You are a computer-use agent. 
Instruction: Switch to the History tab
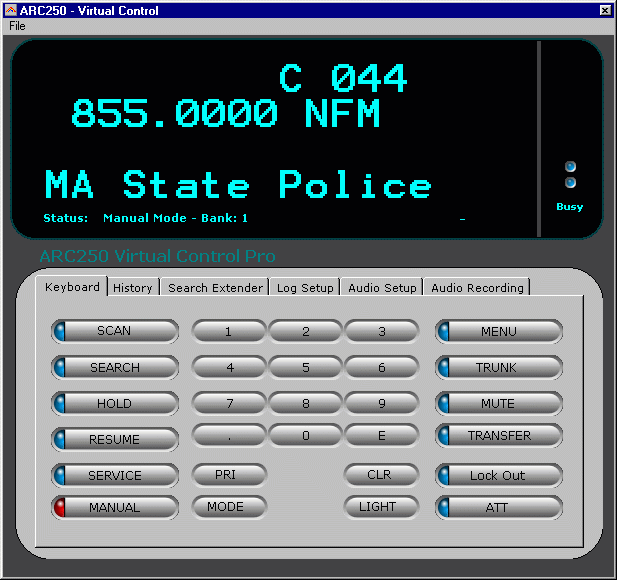click(x=133, y=288)
